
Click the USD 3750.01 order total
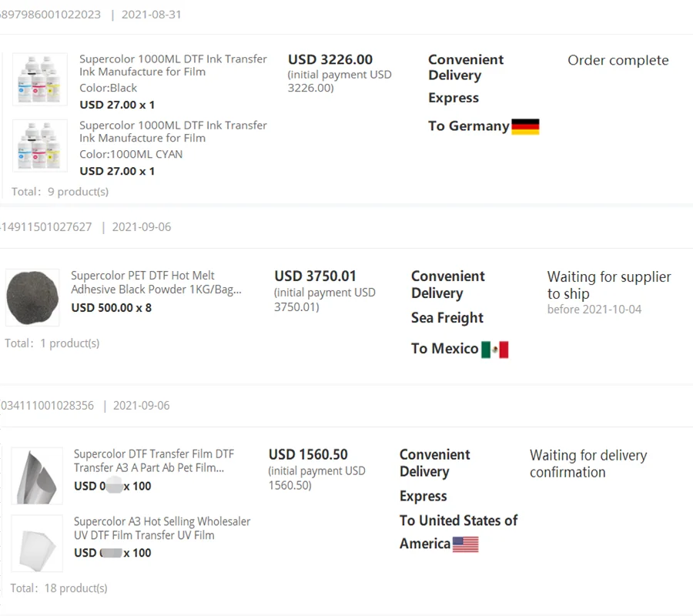[x=316, y=276]
